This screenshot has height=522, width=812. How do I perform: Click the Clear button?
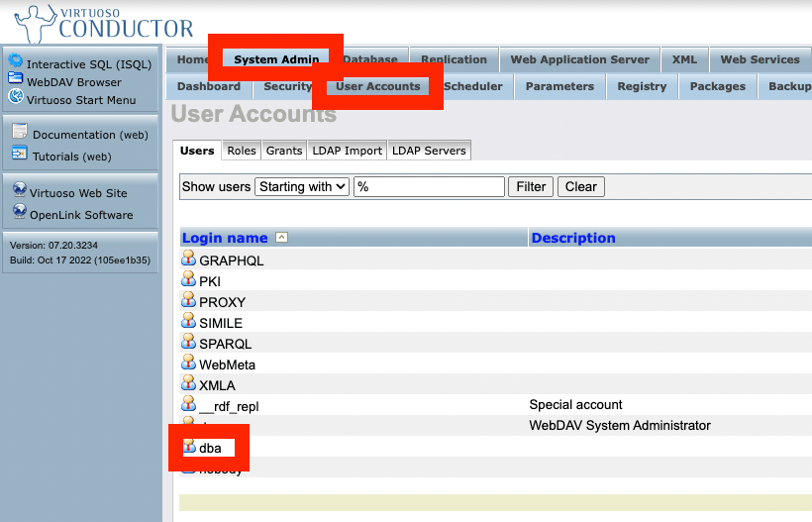coord(581,186)
